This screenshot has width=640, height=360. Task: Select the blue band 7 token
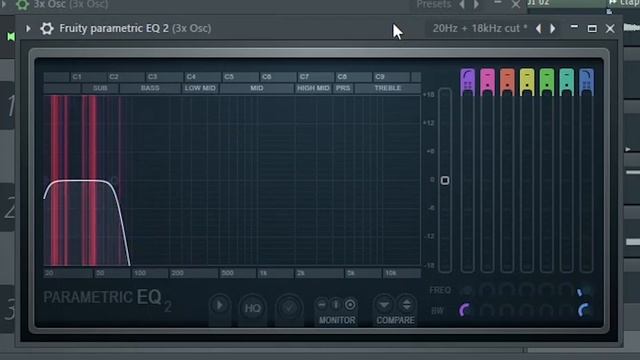(x=587, y=82)
